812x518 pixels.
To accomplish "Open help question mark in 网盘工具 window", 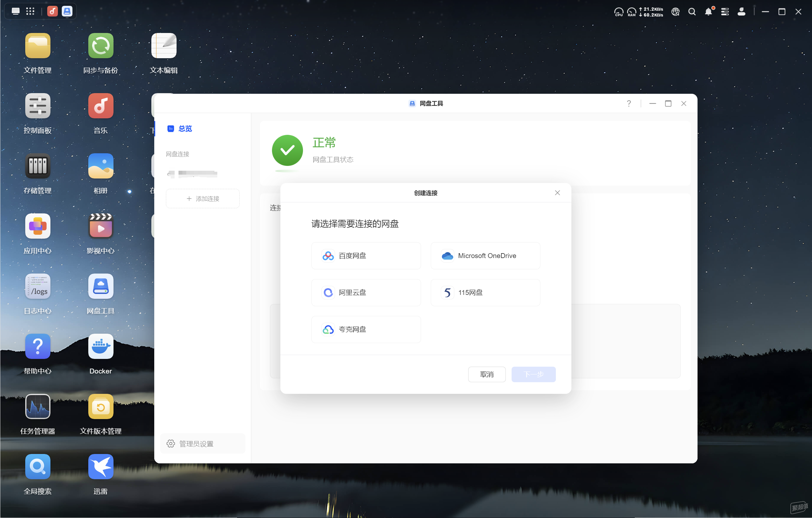I will pyautogui.click(x=629, y=103).
